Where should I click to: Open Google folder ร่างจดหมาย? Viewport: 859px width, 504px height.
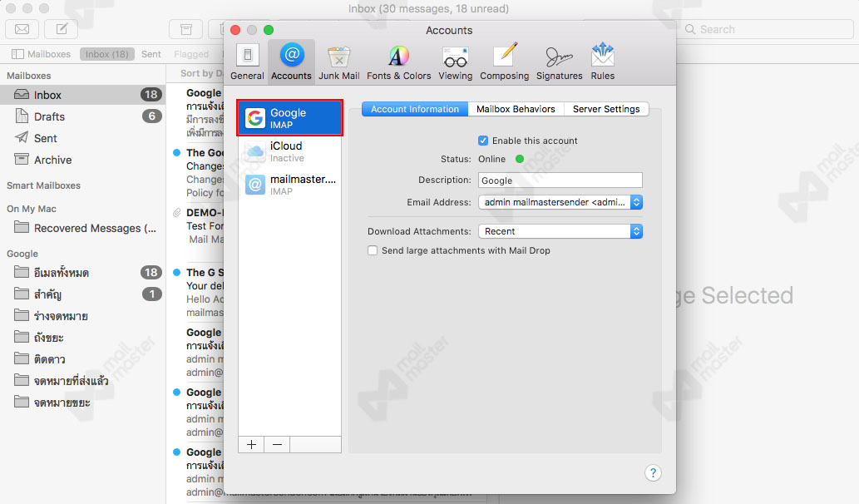point(82,315)
